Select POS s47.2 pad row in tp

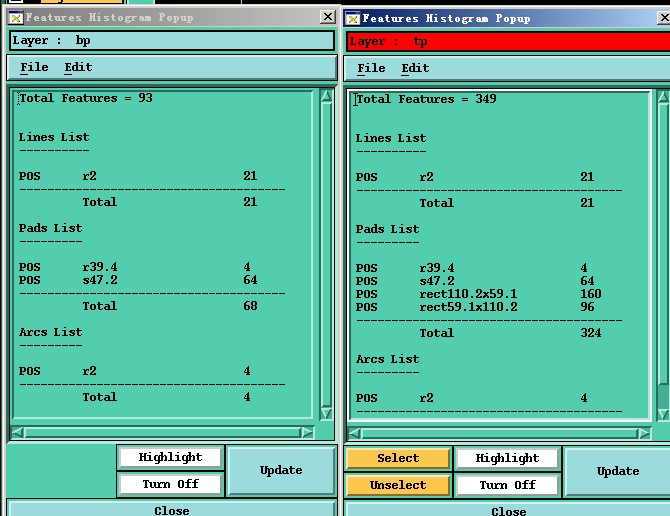pyautogui.click(x=475, y=281)
